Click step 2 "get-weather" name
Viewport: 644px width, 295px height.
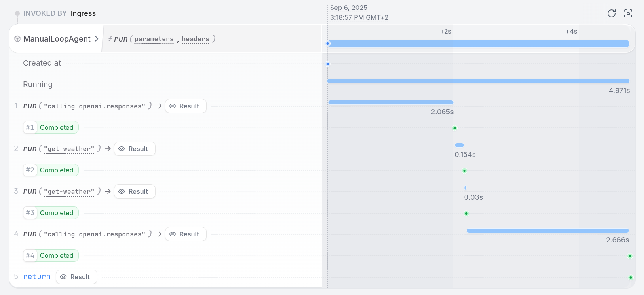[x=69, y=149]
